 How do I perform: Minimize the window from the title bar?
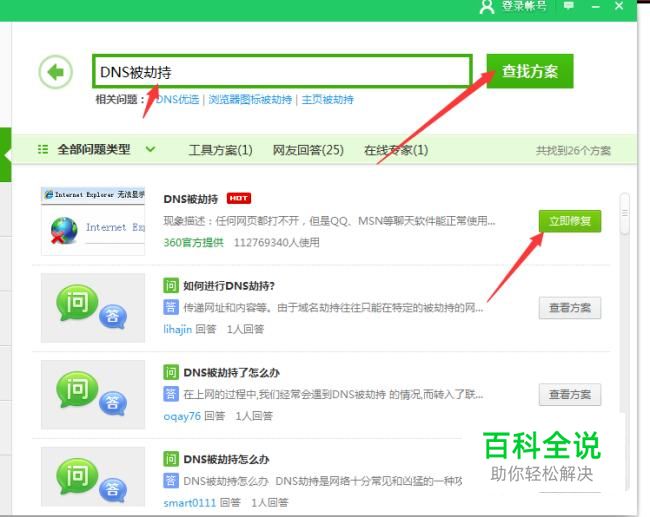tap(596, 7)
